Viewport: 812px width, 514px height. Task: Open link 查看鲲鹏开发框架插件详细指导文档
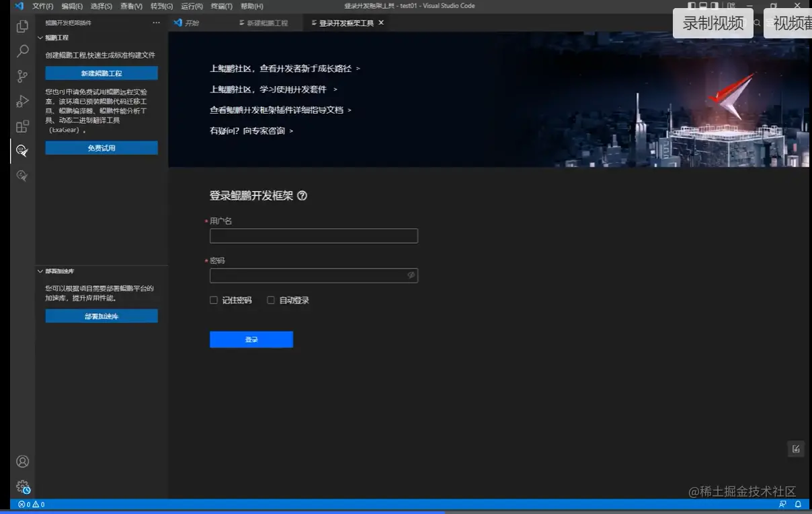(281, 110)
